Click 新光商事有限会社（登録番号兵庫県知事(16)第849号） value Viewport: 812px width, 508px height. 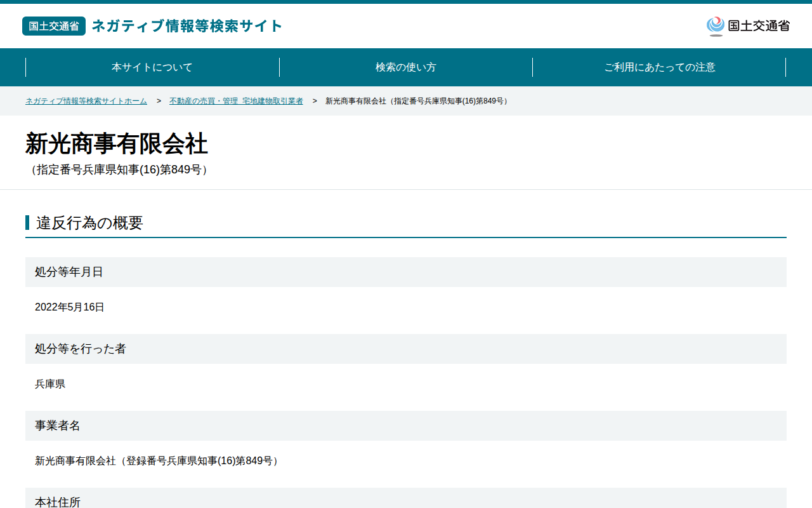pyautogui.click(x=159, y=461)
